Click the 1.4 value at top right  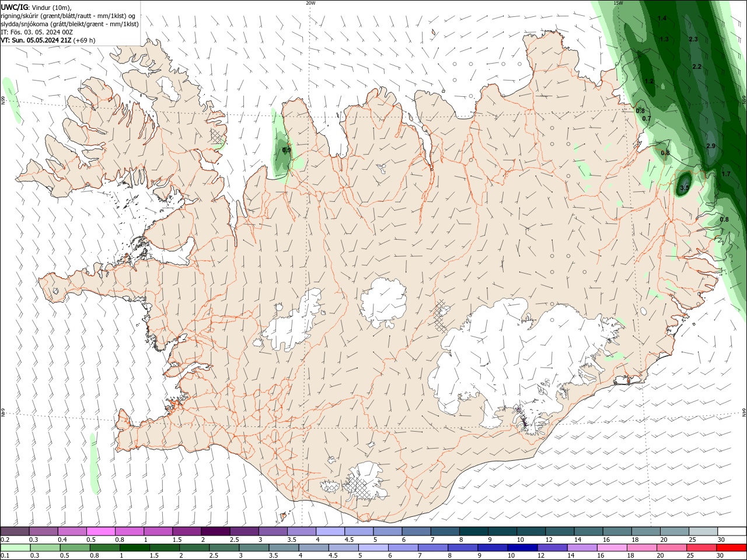coord(662,18)
